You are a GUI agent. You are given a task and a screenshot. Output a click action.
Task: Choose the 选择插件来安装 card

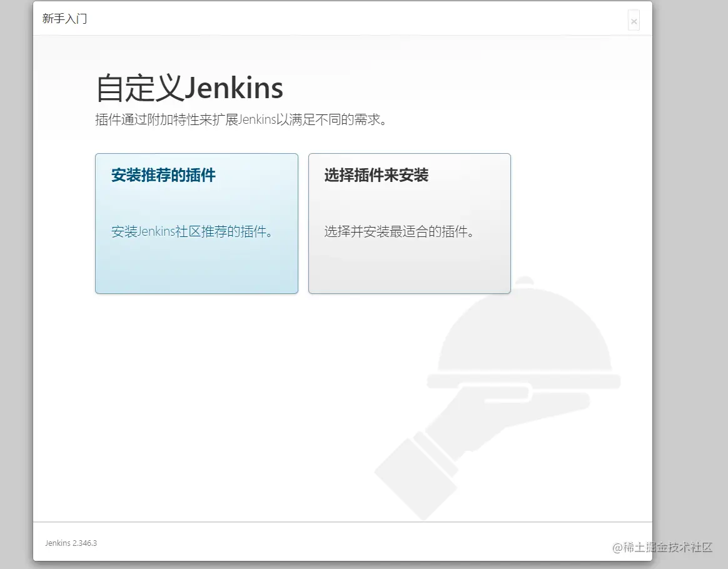point(410,223)
